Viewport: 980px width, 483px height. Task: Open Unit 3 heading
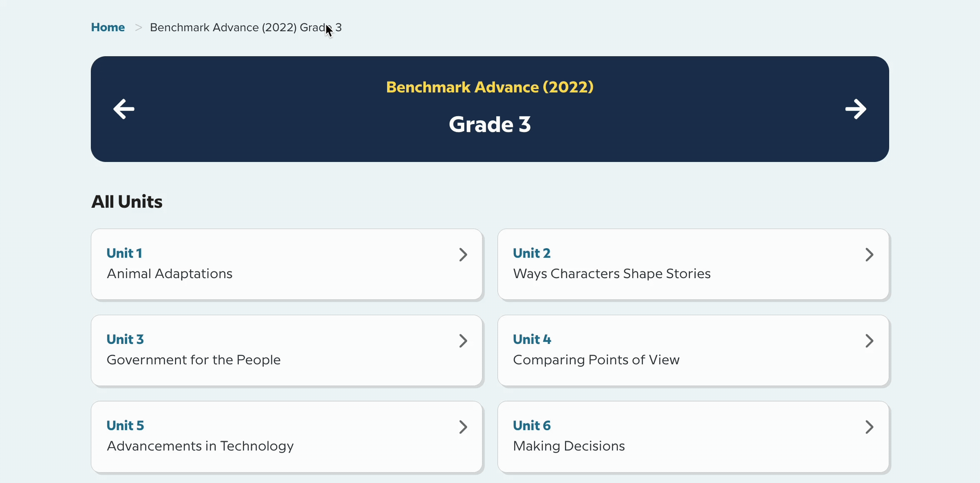click(125, 339)
